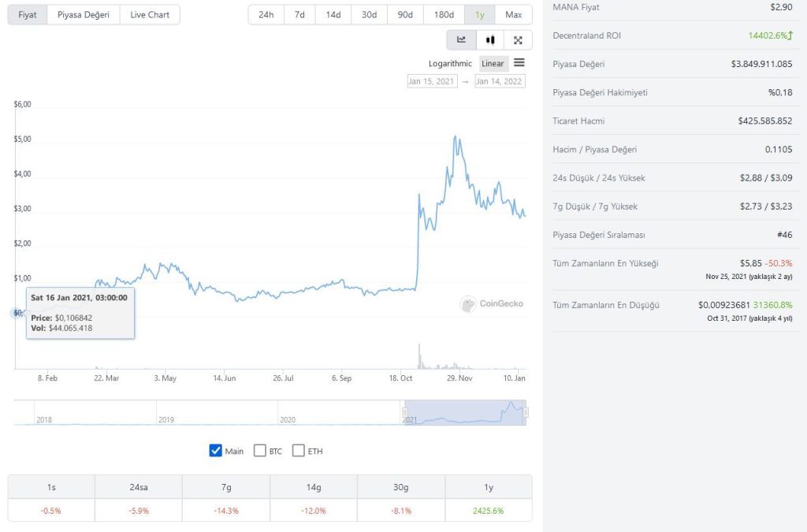Click the $3.849.911.085 market cap value
The image size is (807, 532).
(x=762, y=64)
